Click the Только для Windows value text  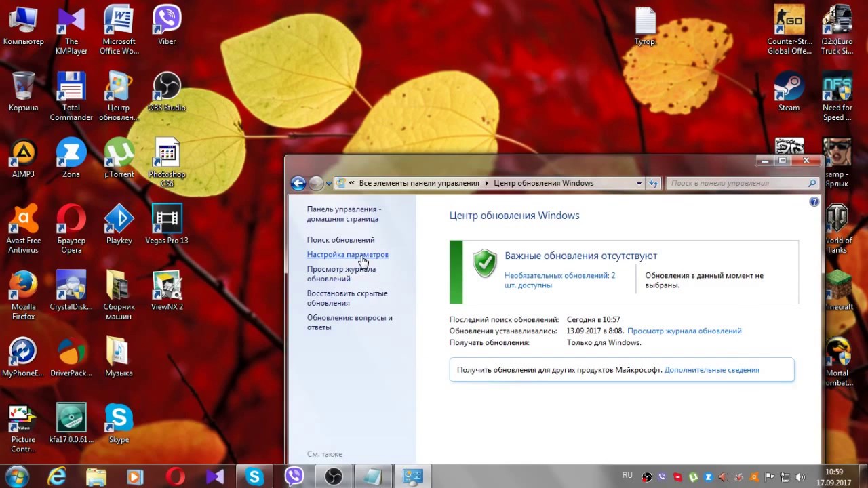(604, 343)
